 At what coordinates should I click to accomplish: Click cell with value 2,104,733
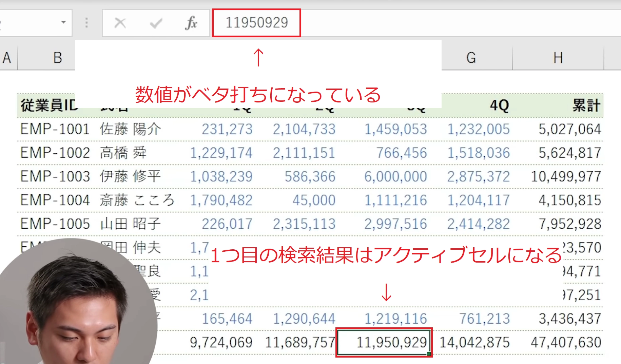click(x=304, y=129)
